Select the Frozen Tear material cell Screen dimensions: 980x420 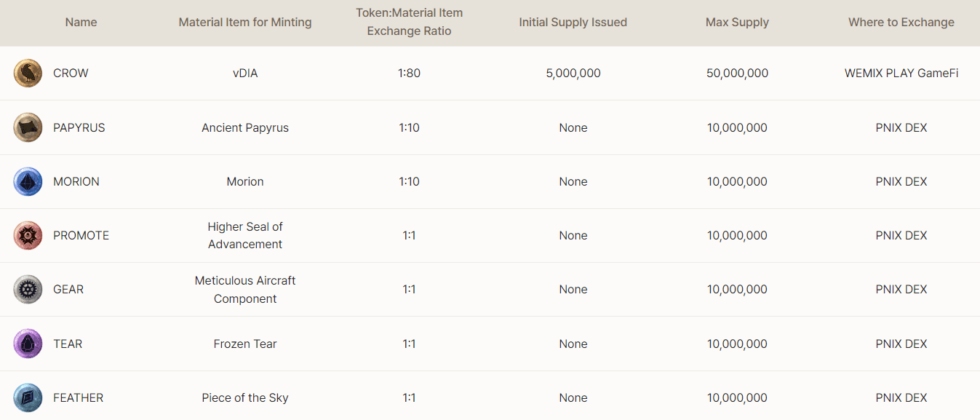245,344
